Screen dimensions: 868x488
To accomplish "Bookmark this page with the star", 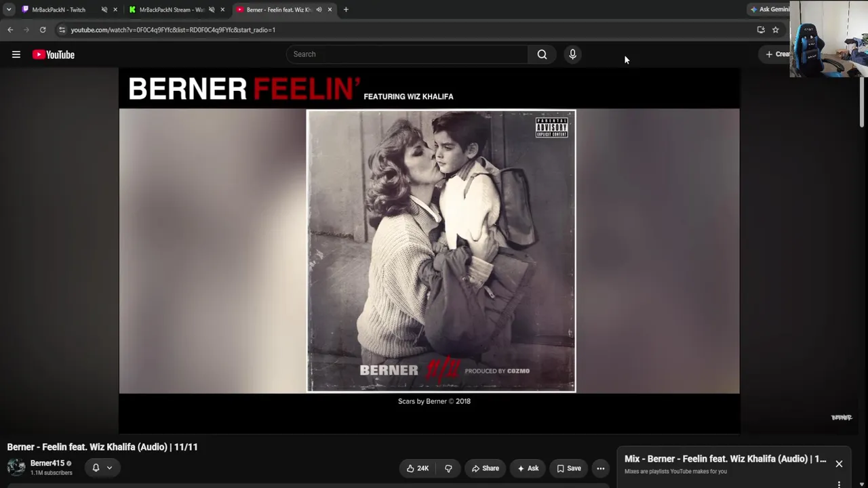I will coord(776,30).
